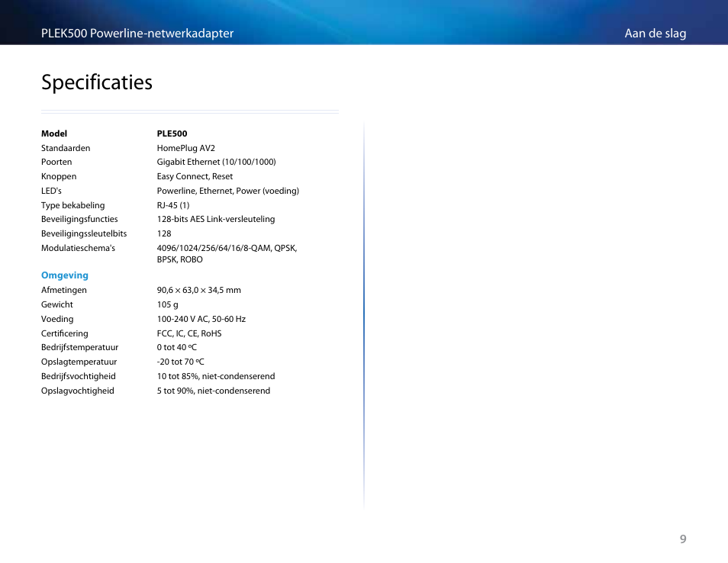Select the 'Easy Connect, Reset' value
The height and width of the screenshot is (563, 728).
click(195, 176)
